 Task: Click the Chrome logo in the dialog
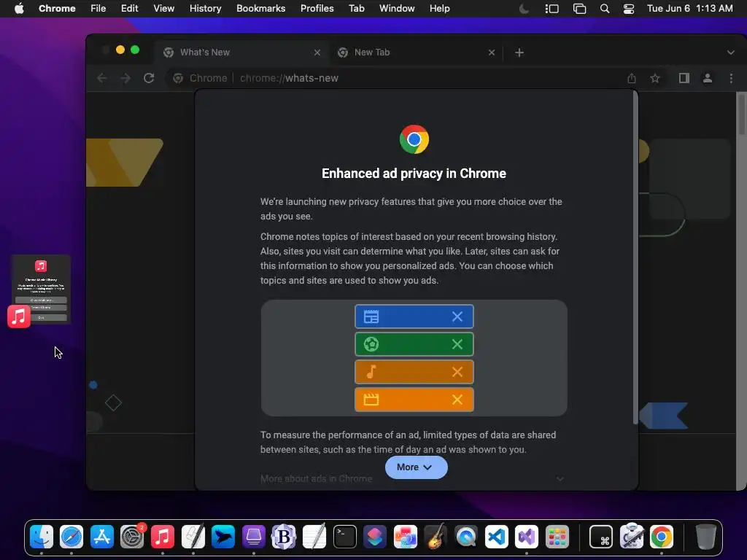coord(414,139)
